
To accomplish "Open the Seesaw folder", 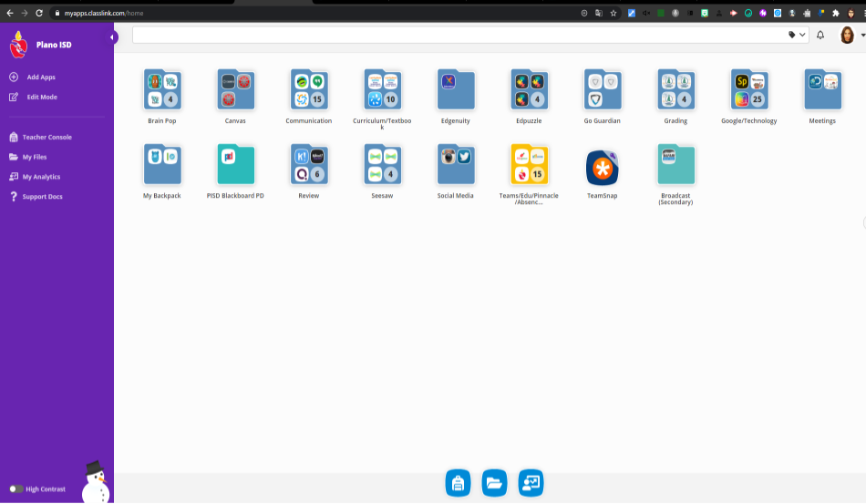I will tap(382, 165).
